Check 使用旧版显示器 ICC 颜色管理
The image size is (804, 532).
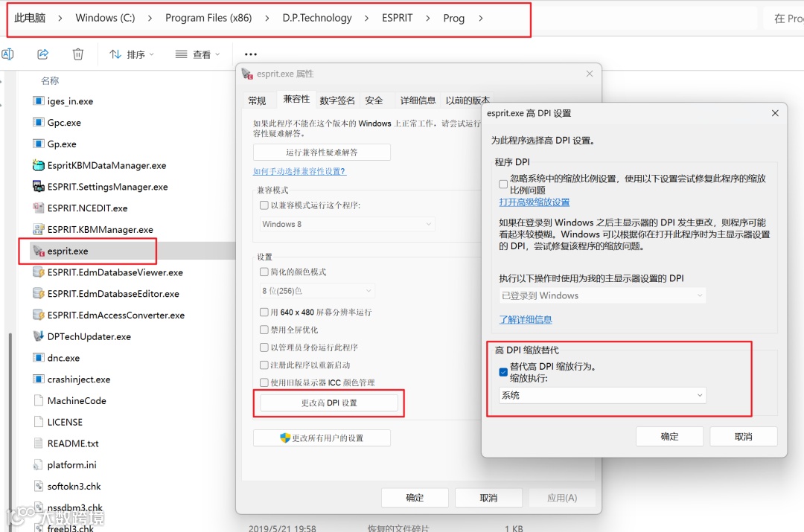tap(264, 382)
